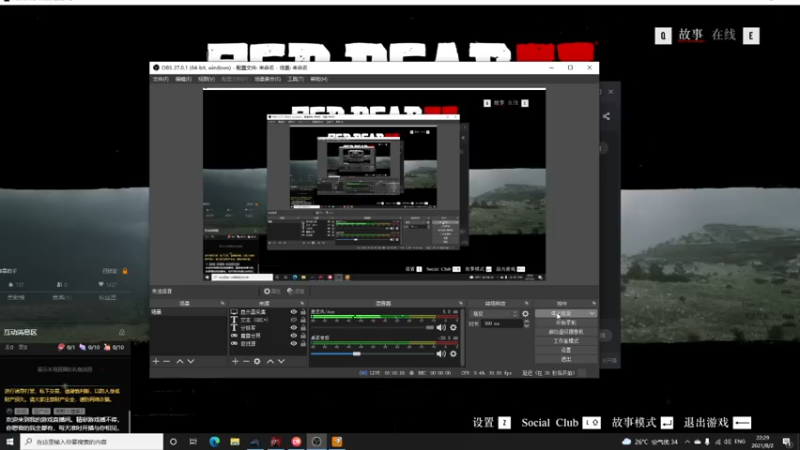This screenshot has width=800, height=450.
Task: Open the 视图(V) menu in OBS
Action: click(x=206, y=79)
